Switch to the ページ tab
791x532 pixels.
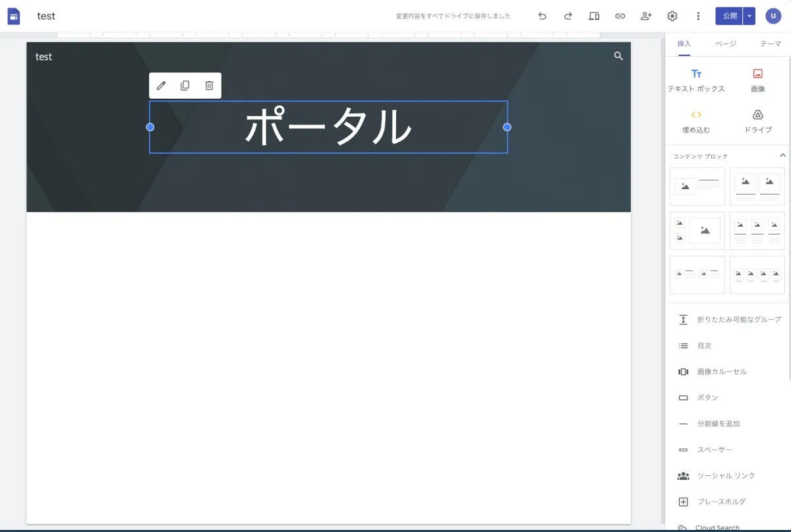(726, 44)
